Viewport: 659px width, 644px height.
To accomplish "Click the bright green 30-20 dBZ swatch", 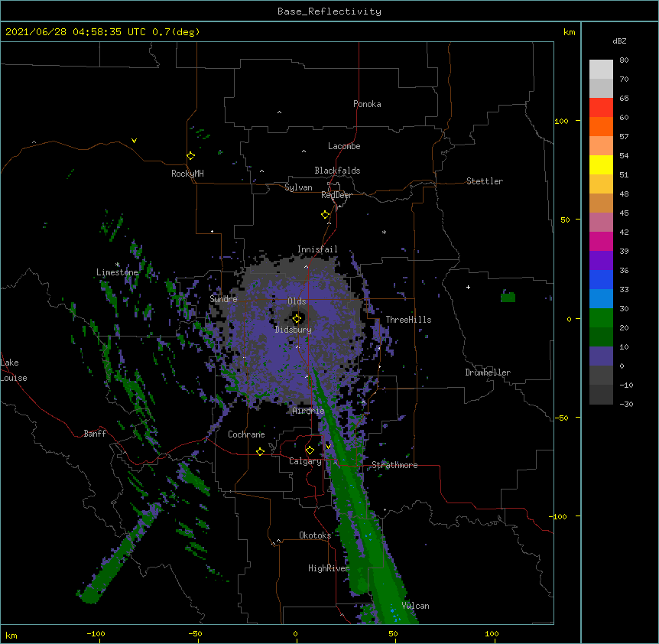I will click(601, 318).
